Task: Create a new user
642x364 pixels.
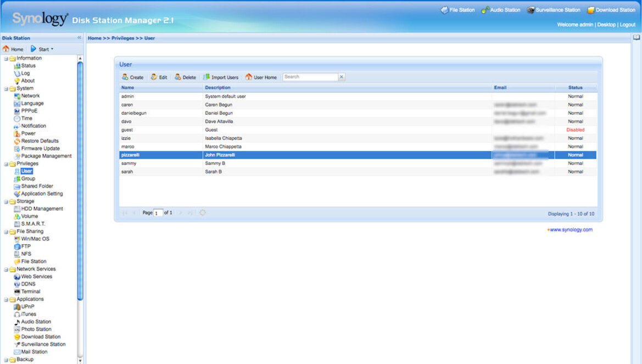Action: (133, 77)
